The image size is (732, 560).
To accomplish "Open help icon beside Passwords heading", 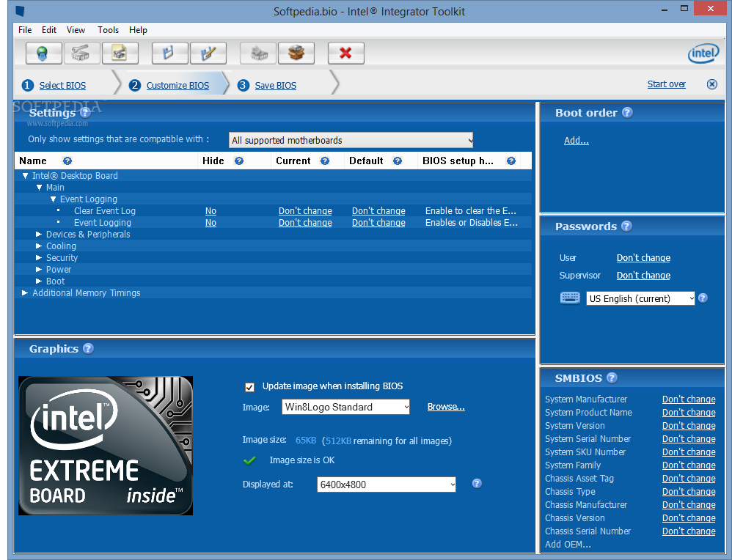I will (x=627, y=226).
